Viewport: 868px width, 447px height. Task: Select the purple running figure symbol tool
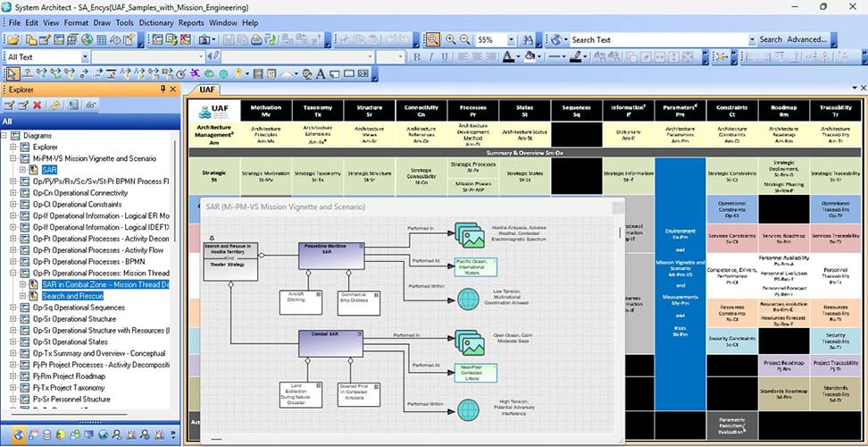195,73
